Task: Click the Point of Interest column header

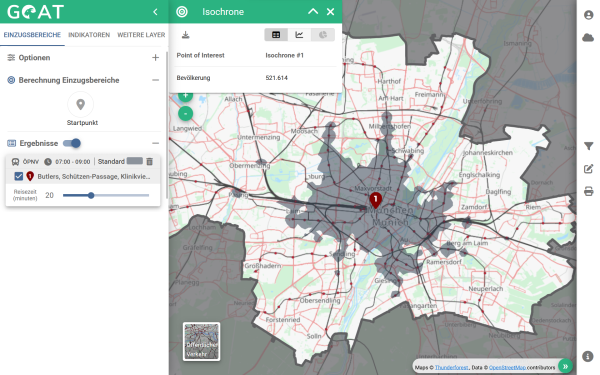Action: 201,55
